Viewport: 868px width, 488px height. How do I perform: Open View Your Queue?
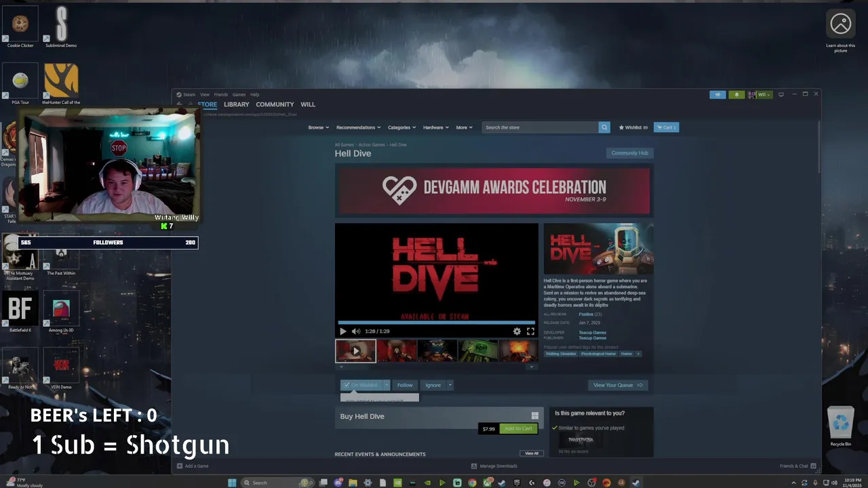coord(618,385)
